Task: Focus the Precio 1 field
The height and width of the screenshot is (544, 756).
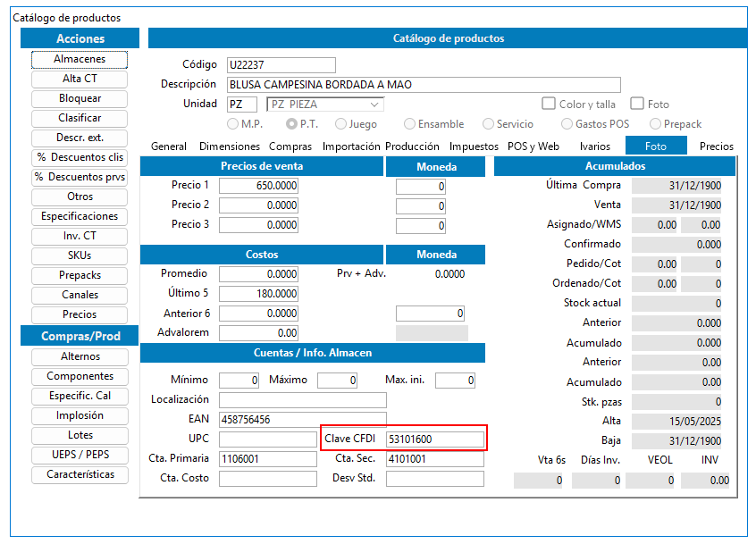Action: click(258, 186)
